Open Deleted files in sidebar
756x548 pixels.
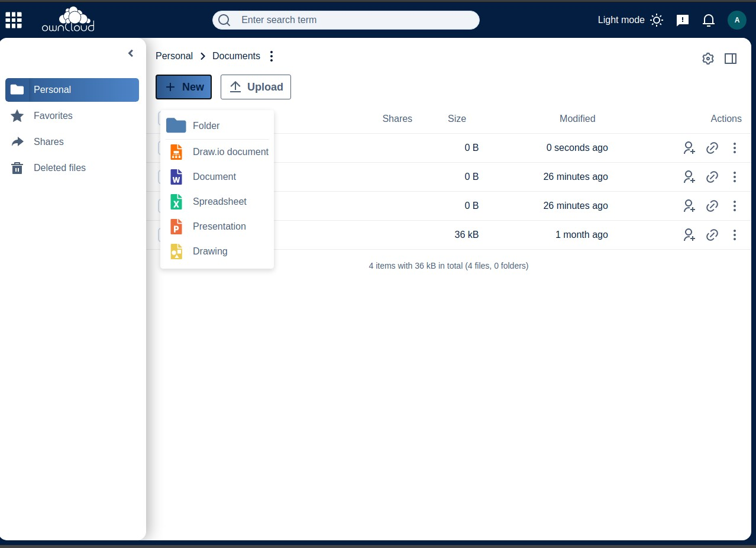pyautogui.click(x=72, y=168)
